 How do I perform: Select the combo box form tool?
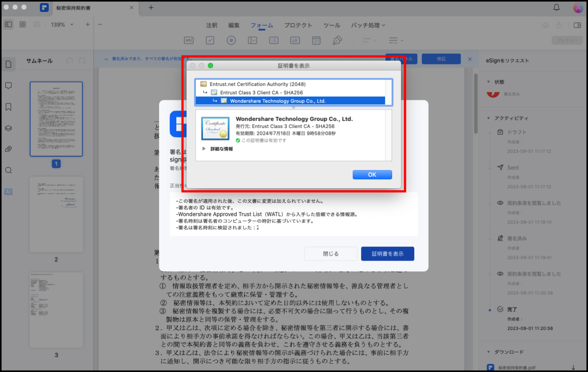click(253, 40)
